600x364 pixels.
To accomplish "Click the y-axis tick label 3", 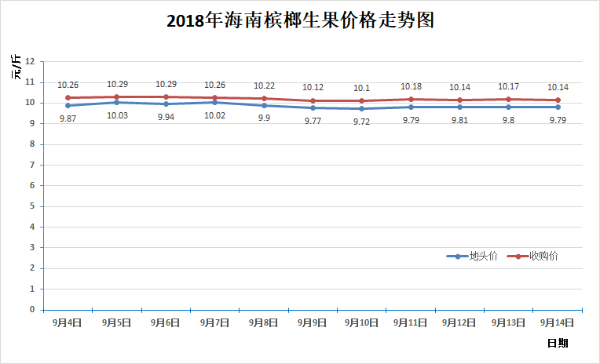I will coord(32,248).
